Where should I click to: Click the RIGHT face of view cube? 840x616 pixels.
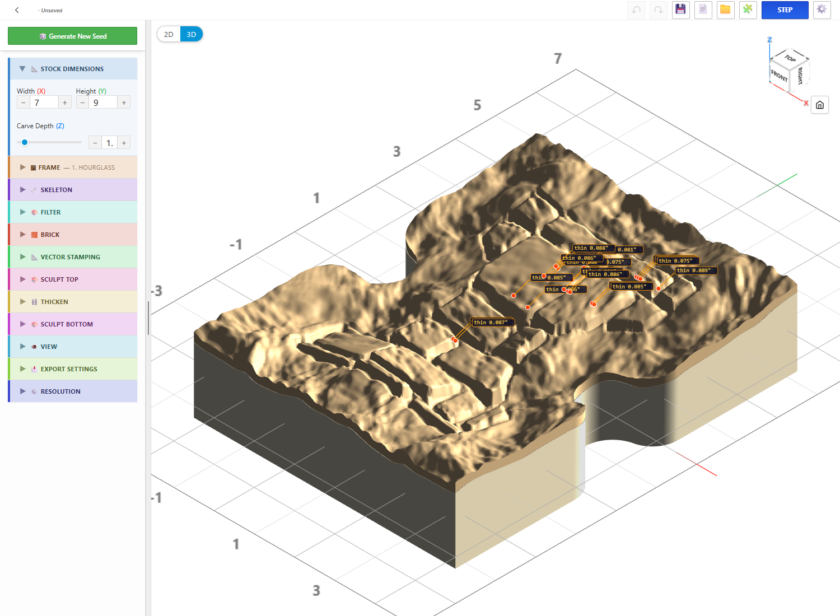pyautogui.click(x=800, y=75)
